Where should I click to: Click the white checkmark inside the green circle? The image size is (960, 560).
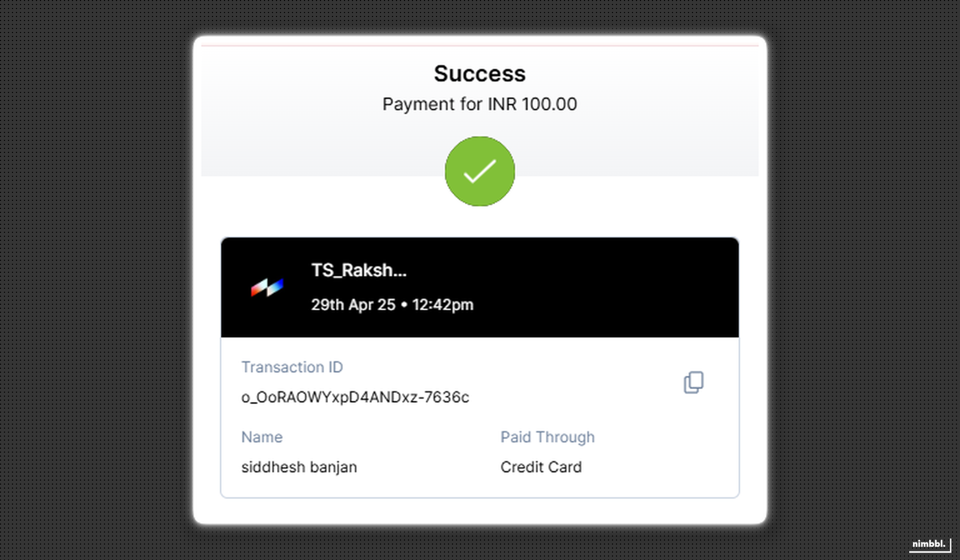[x=479, y=171]
